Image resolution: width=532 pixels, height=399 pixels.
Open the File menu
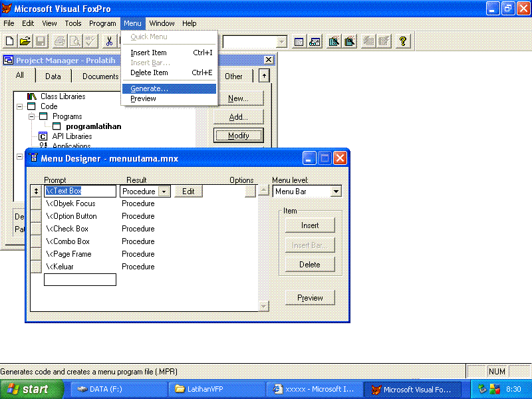click(9, 23)
